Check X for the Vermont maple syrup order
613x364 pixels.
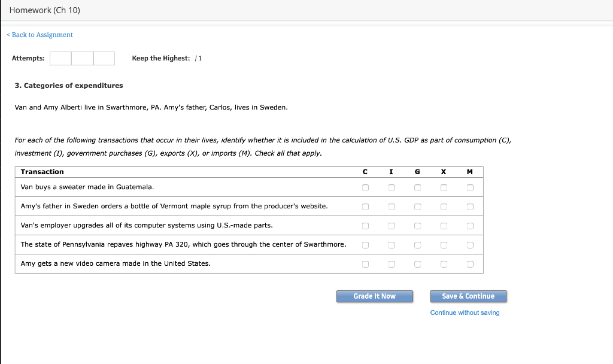[x=444, y=207]
